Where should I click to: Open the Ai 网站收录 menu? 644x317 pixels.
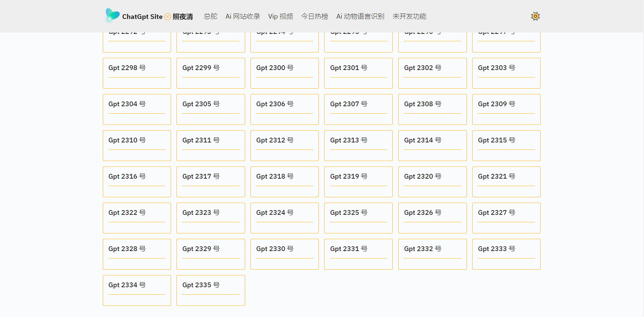pos(242,16)
